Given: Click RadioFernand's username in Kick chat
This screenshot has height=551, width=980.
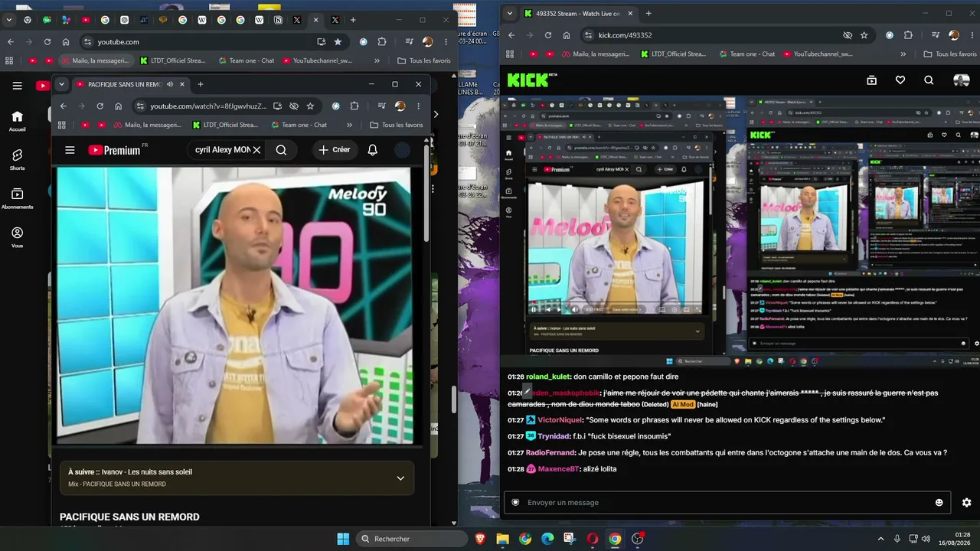Looking at the screenshot, I should coord(550,452).
